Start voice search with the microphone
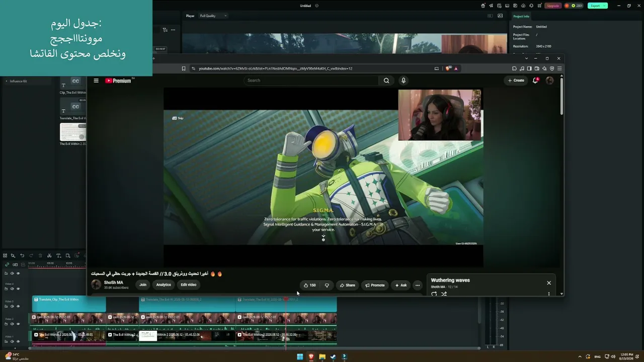This screenshot has width=644, height=362. 403,80
